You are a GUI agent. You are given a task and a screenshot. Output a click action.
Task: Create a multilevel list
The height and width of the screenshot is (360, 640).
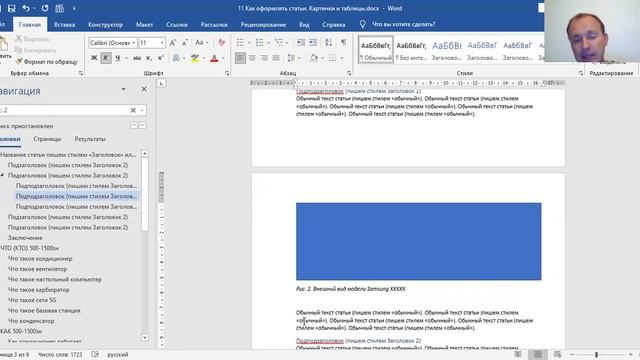point(279,42)
